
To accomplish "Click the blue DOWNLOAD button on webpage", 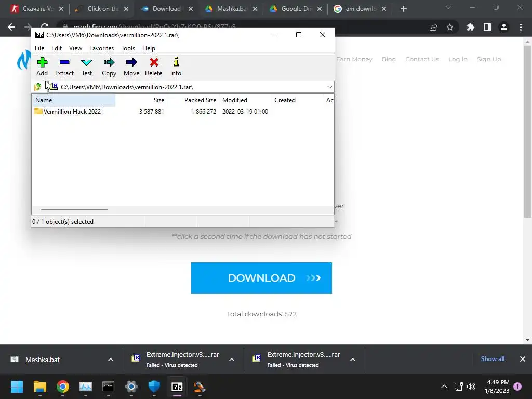I will coord(261,278).
